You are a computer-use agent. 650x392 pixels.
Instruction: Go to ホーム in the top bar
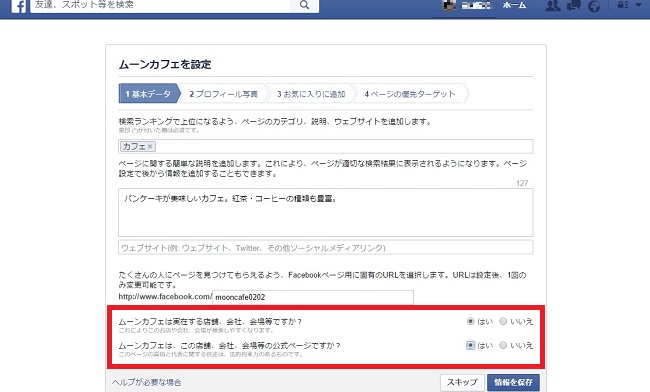pyautogui.click(x=514, y=5)
